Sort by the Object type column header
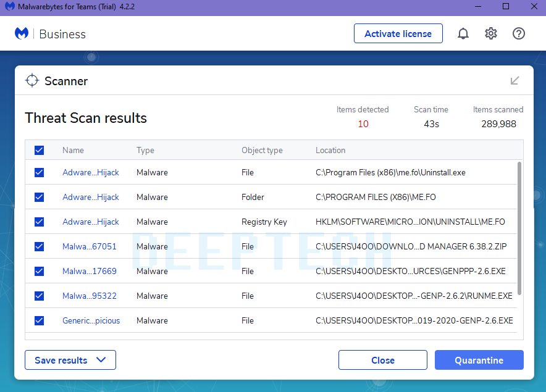Image resolution: width=546 pixels, height=392 pixels. click(x=262, y=150)
